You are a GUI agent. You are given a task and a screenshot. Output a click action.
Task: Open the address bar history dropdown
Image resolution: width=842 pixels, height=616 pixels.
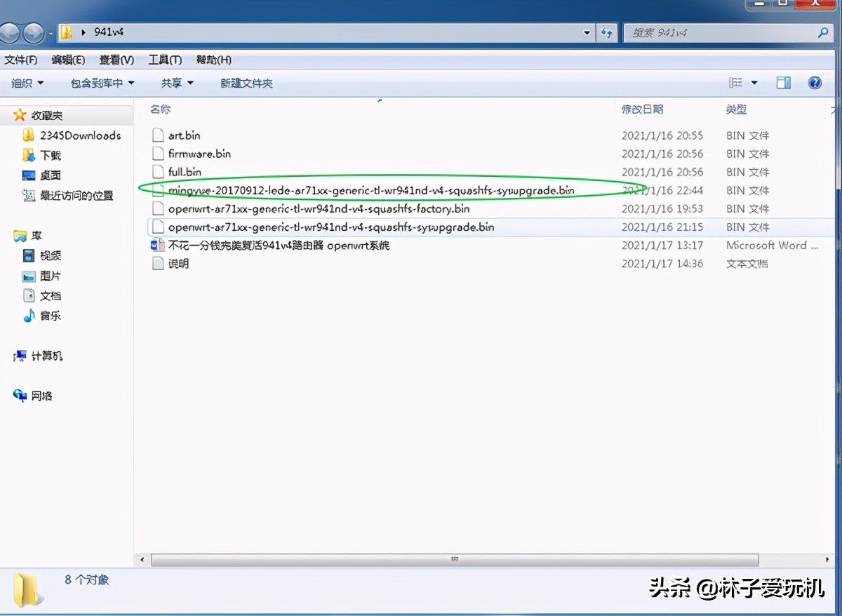coord(588,32)
